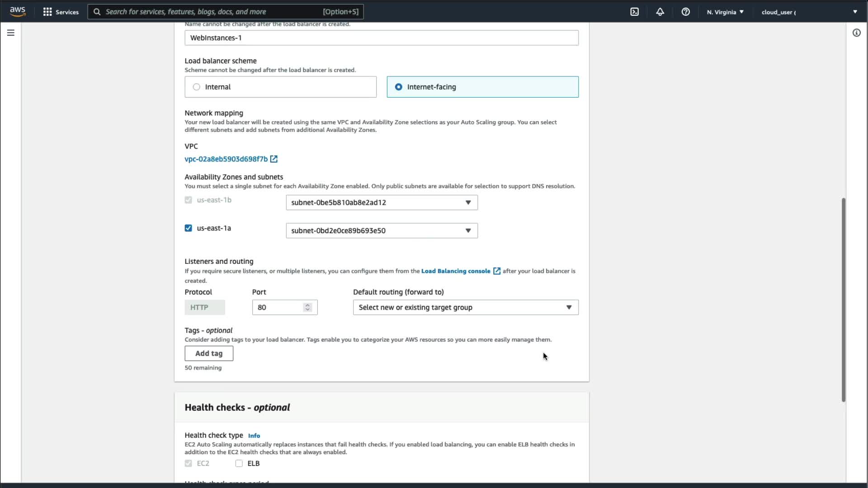Screen dimensions: 868x488
Task: Open the us-east-1b subnet dropdown
Action: (x=381, y=202)
